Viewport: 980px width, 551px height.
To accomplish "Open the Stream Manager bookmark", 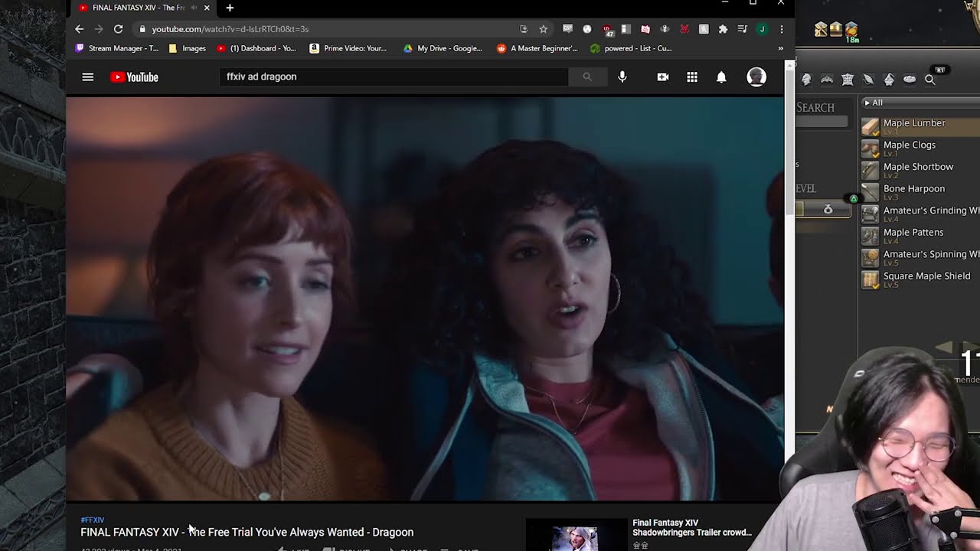I will pos(117,48).
